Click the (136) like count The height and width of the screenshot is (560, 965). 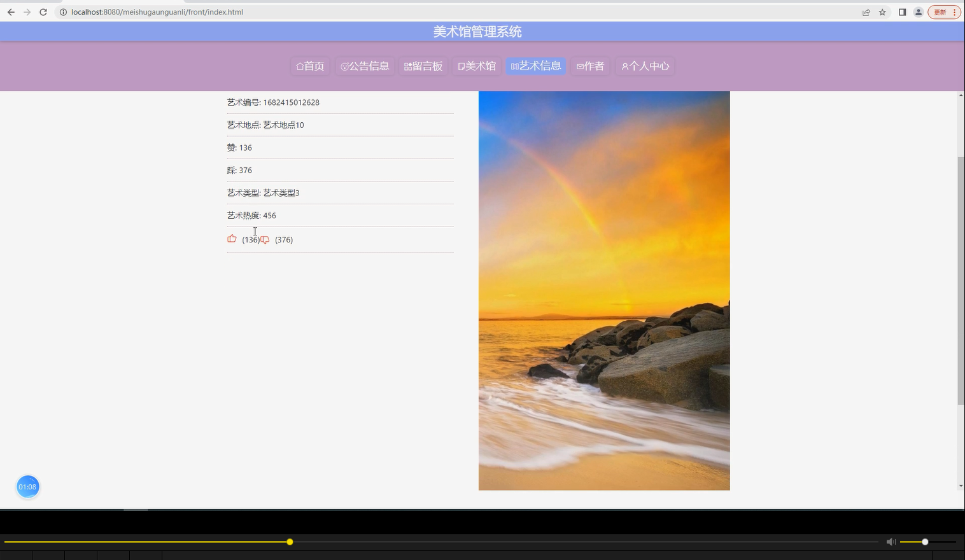(251, 240)
